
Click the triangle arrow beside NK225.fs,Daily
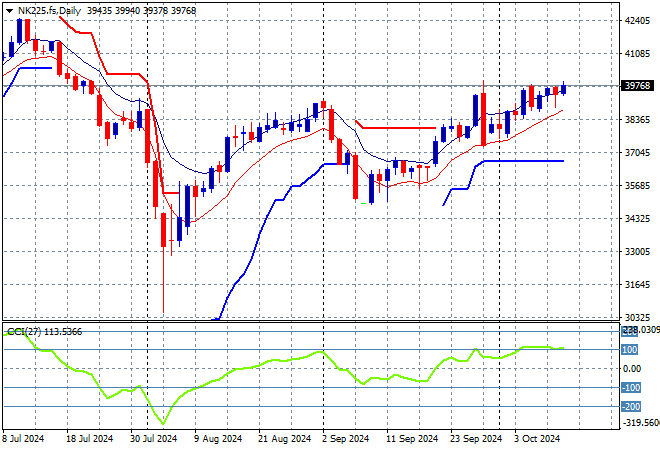[x=9, y=10]
